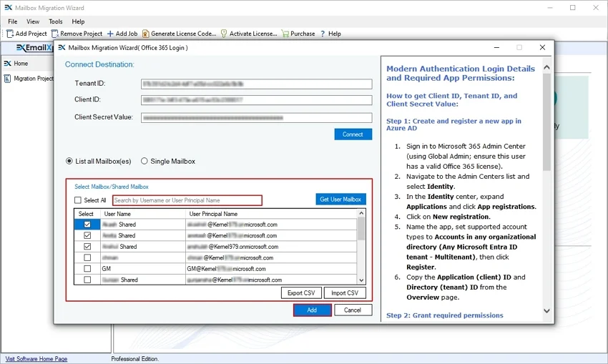
Task: Uncheck checkbox for Kemel979.onmicrosoft.com row
Action: click(87, 247)
